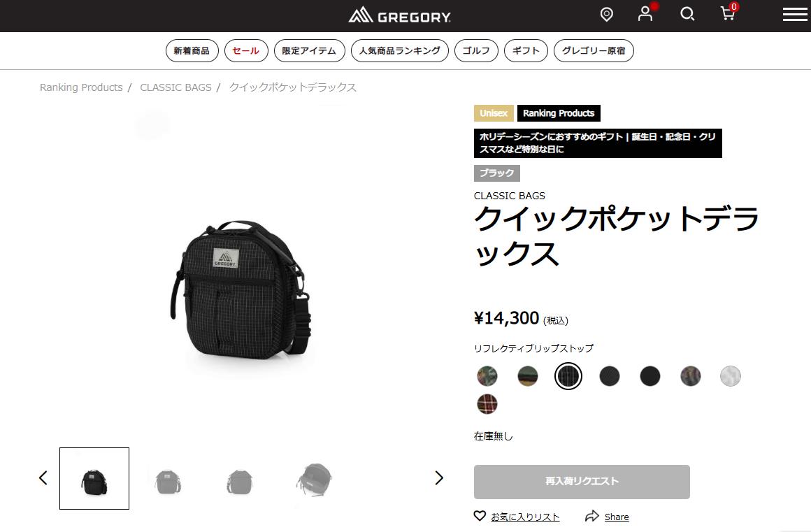Viewport: 811px width, 532px height.
Task: Open the search magnifier icon
Action: pos(687,14)
